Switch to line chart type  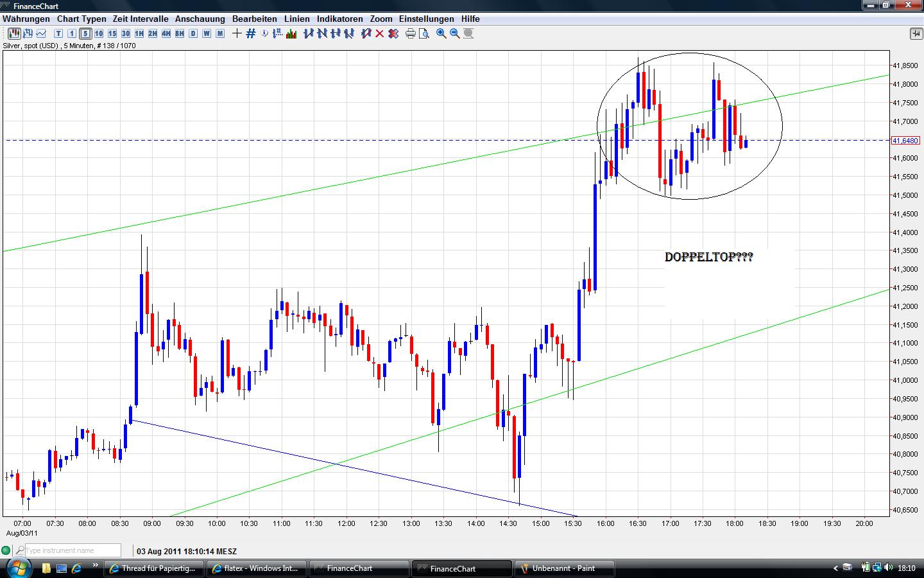[41, 33]
